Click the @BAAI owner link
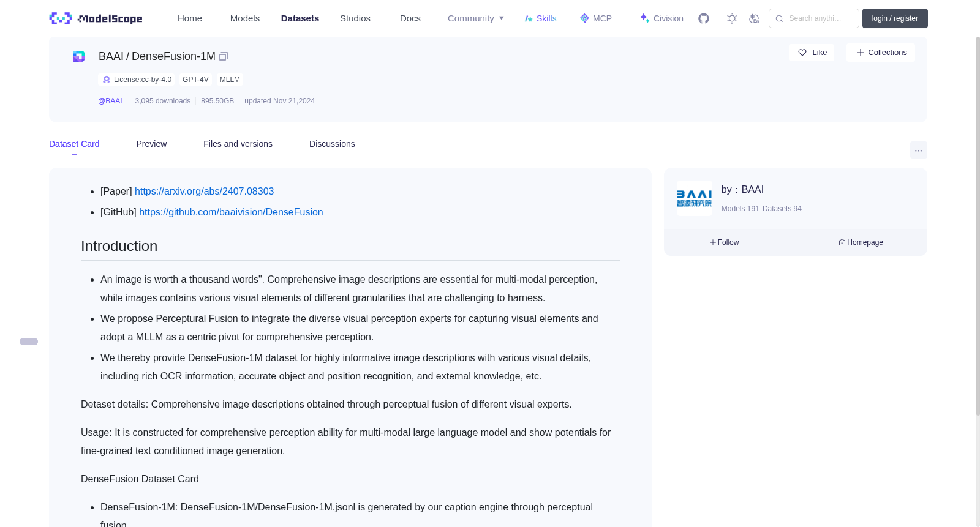 [x=110, y=101]
